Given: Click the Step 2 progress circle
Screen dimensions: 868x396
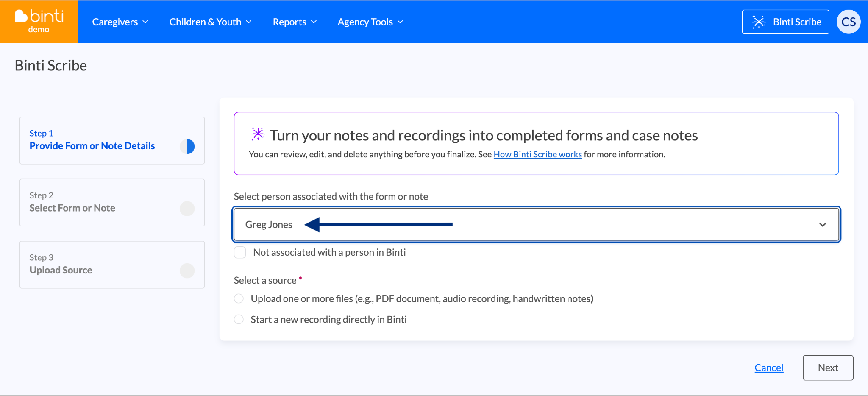Looking at the screenshot, I should pos(187,209).
